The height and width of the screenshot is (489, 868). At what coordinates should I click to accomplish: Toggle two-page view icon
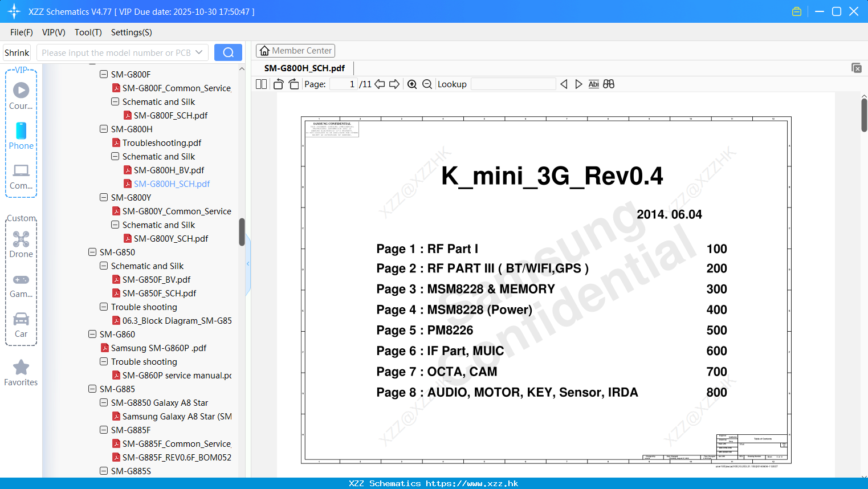[x=261, y=84]
